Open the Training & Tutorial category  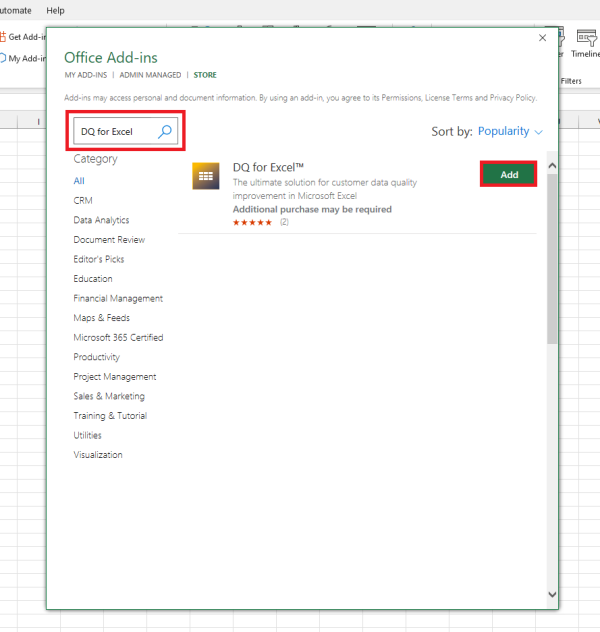[110, 416]
